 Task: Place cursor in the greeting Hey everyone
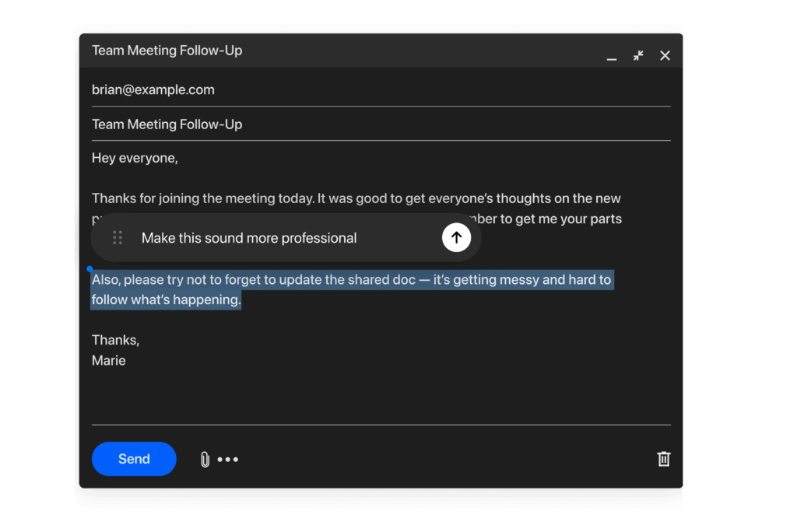tap(135, 157)
